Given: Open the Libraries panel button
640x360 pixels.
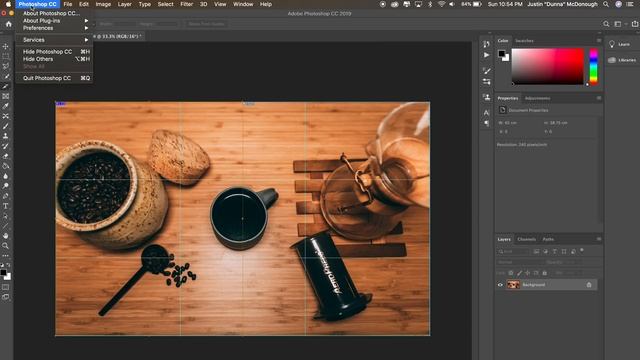Looking at the screenshot, I should coord(622,60).
